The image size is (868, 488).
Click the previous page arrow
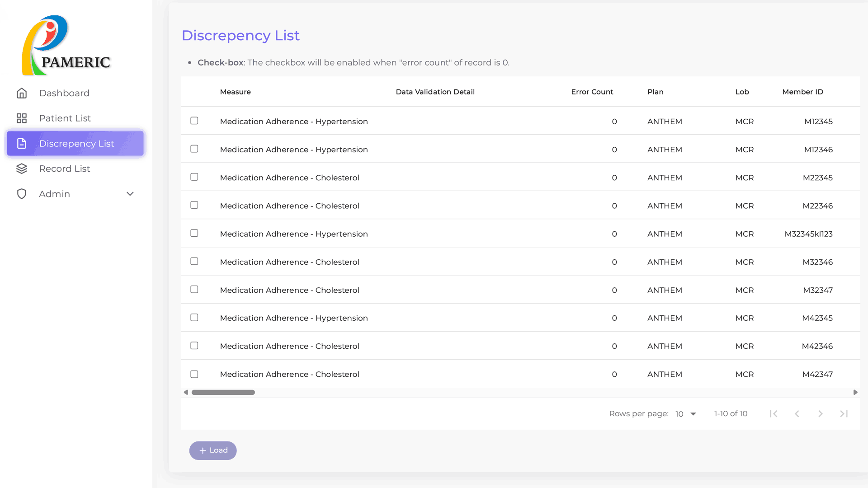[x=797, y=414]
